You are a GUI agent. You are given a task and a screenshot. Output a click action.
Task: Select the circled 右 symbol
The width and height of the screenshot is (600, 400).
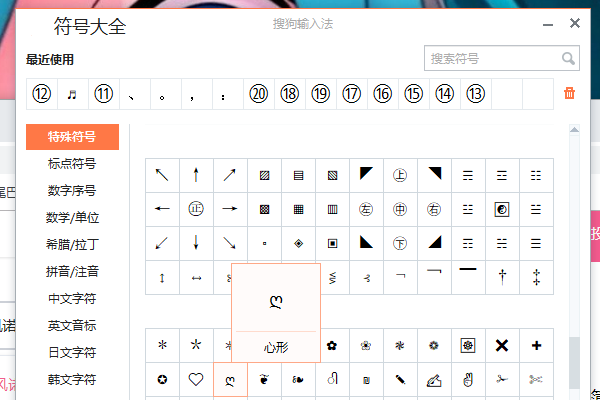point(434,209)
